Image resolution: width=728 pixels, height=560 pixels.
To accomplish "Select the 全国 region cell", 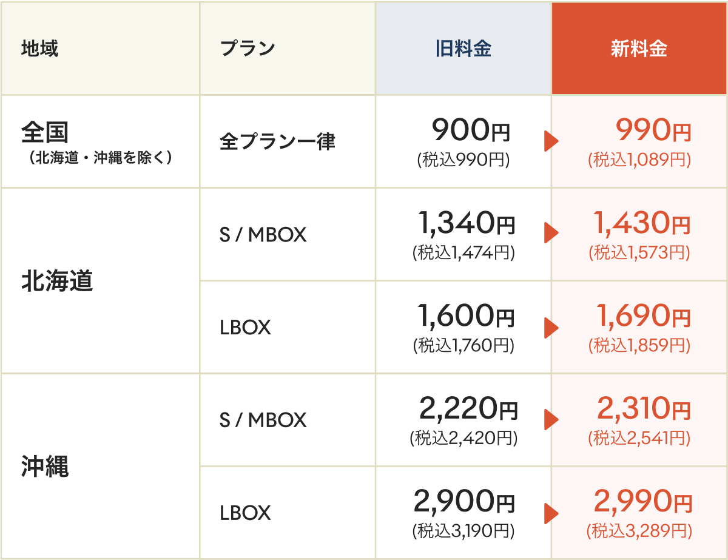I will pos(100,141).
